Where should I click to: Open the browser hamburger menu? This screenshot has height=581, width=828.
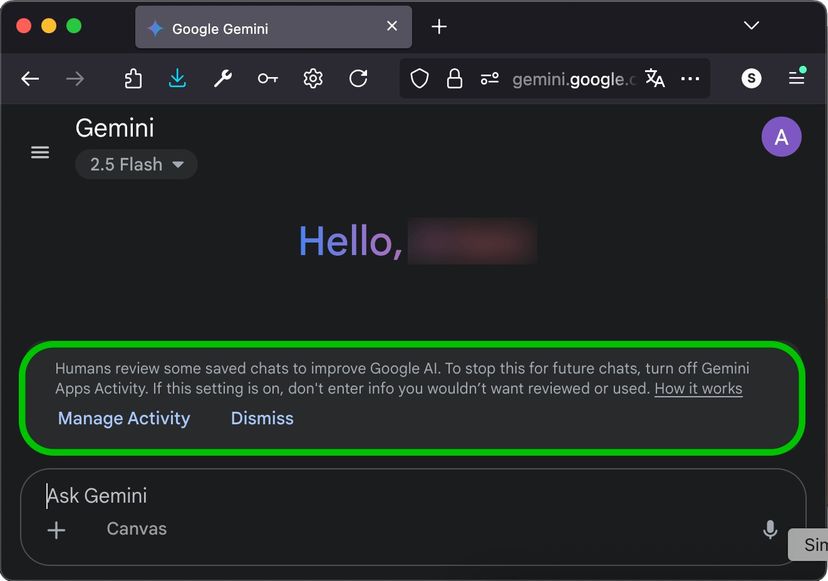(796, 78)
